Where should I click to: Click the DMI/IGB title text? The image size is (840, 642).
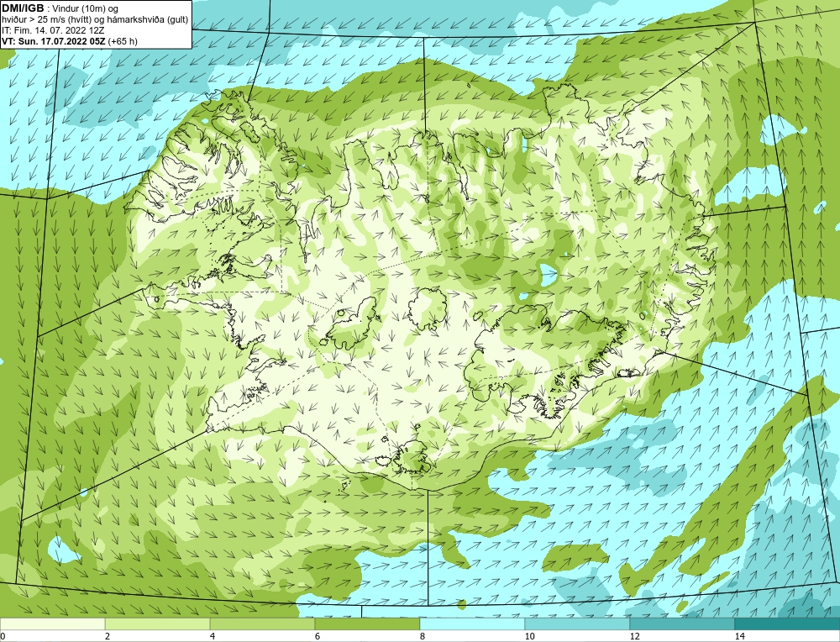coord(23,8)
